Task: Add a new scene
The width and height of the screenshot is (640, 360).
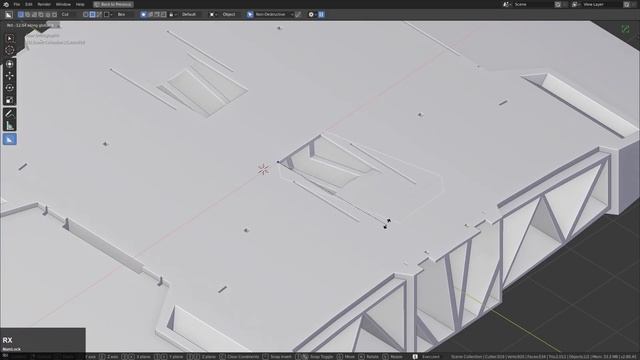Action: click(x=558, y=4)
